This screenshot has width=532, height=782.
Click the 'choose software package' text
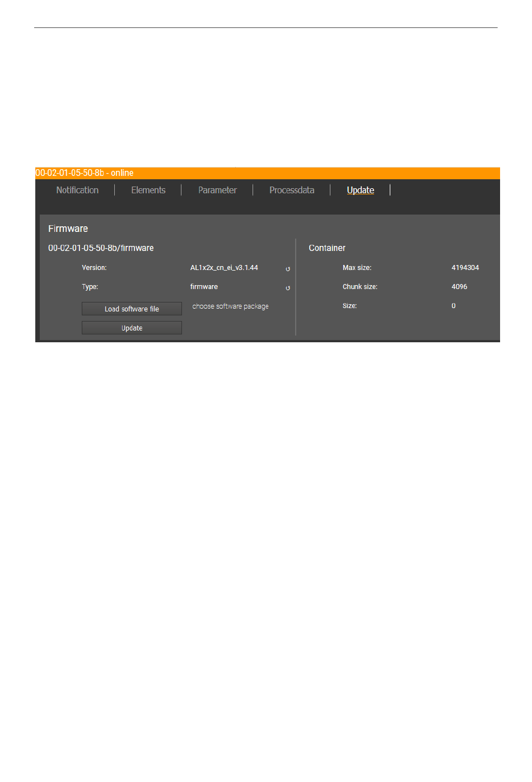230,306
